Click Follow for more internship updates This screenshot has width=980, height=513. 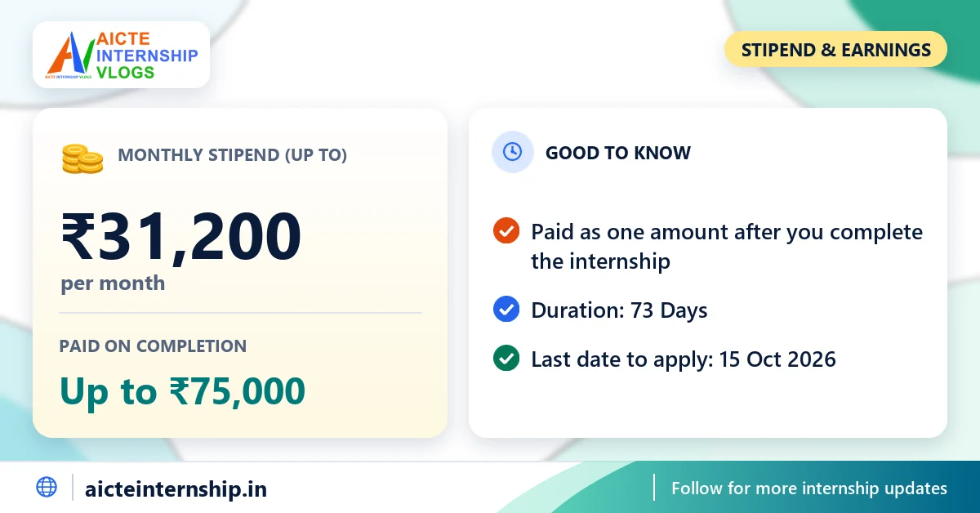[x=809, y=488]
